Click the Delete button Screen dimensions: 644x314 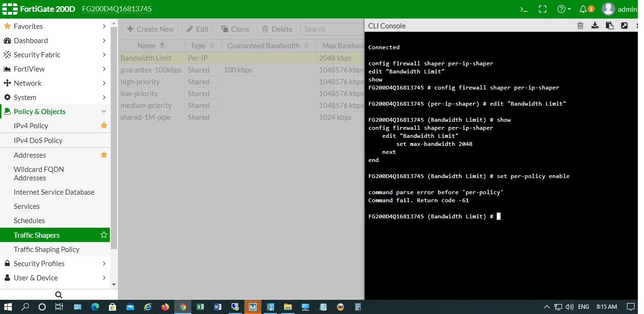(277, 29)
